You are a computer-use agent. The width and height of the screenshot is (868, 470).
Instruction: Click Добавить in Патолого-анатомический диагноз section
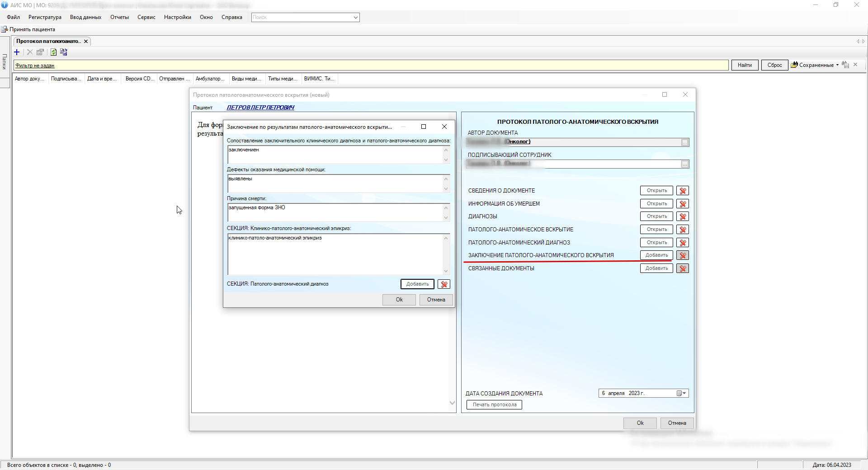(417, 284)
